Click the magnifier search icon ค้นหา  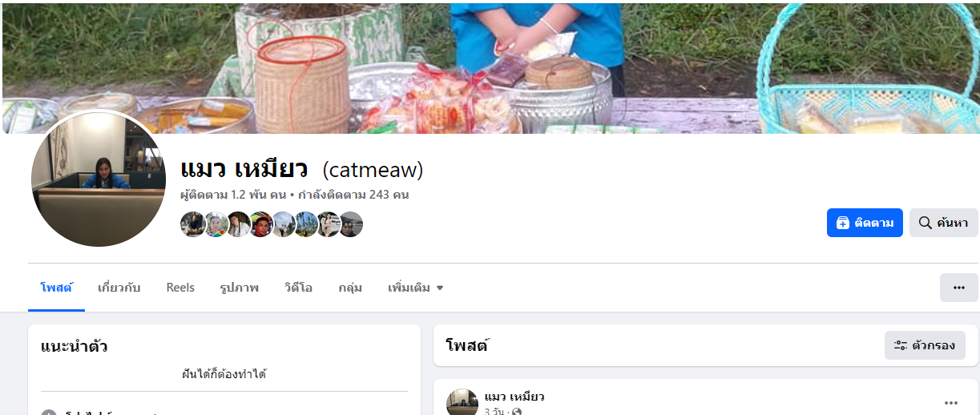925,223
